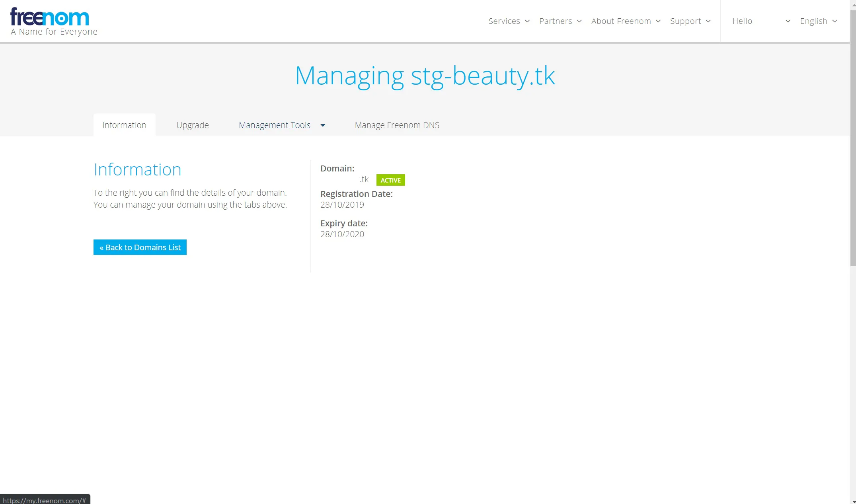Click the .tk domain value

click(x=364, y=179)
